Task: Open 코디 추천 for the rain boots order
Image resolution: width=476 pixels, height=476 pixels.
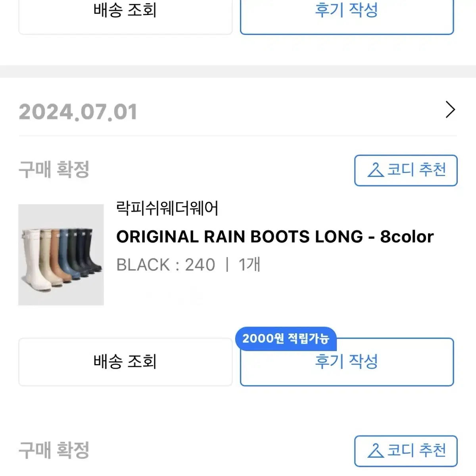Action: [x=406, y=171]
